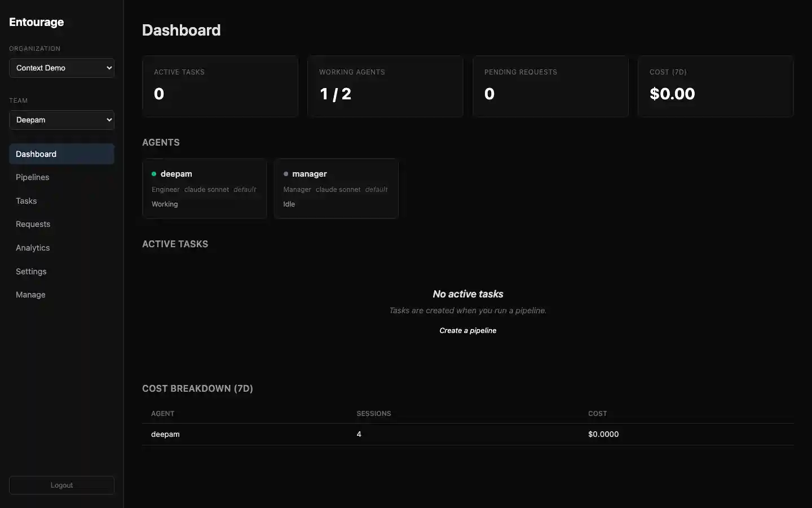The height and width of the screenshot is (508, 812).
Task: Click the manager agent's idle status dot
Action: [x=285, y=174]
